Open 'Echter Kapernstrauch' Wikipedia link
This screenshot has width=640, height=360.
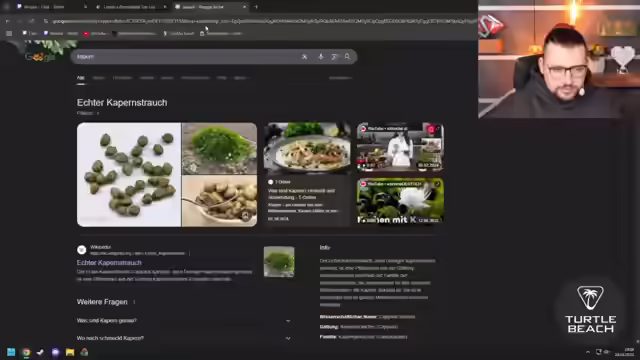pyautogui.click(x=109, y=263)
